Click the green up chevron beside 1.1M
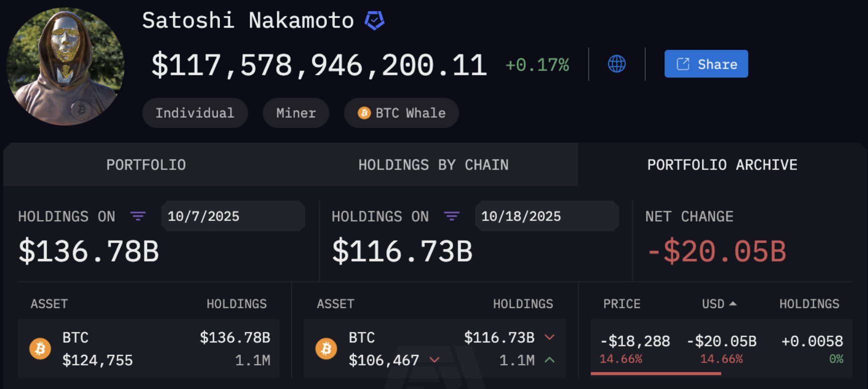868x389 pixels. coord(550,360)
